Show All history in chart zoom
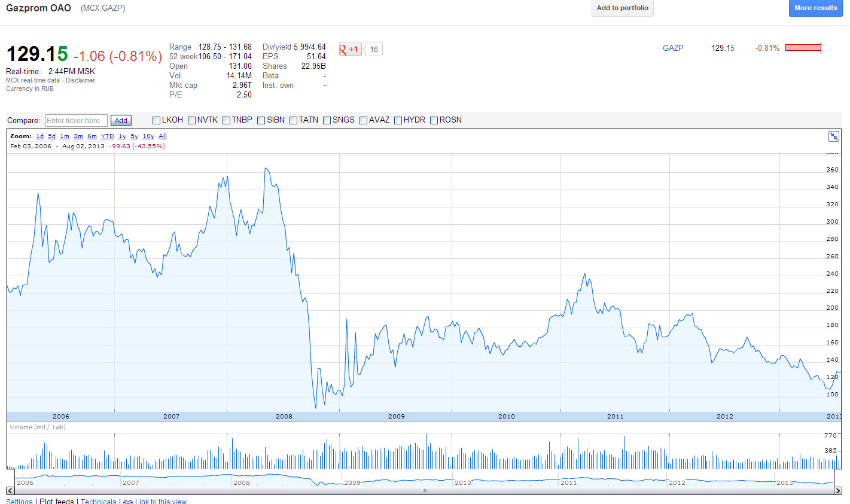Viewport: 850px width, 504px height. (x=163, y=136)
